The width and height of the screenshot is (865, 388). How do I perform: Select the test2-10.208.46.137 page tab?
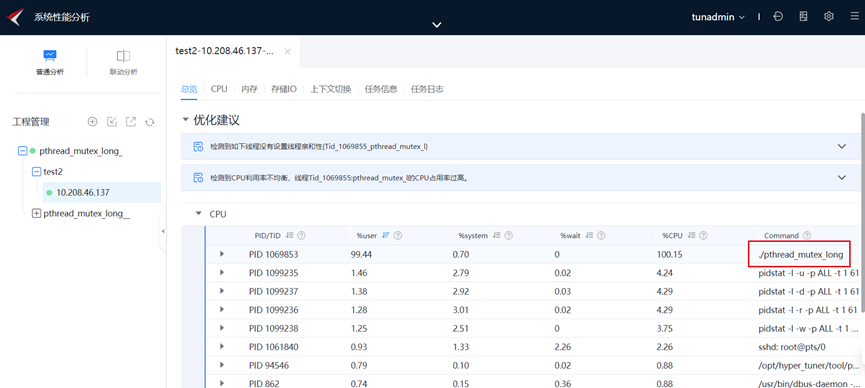224,51
